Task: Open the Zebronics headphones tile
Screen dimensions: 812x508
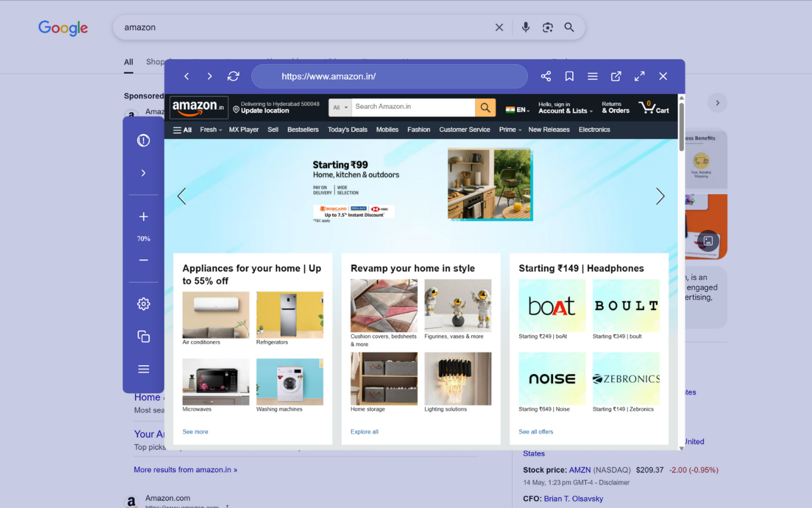Action: (626, 378)
